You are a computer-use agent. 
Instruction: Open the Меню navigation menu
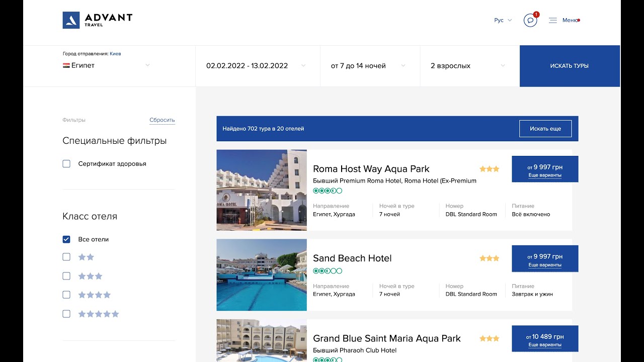(x=570, y=20)
